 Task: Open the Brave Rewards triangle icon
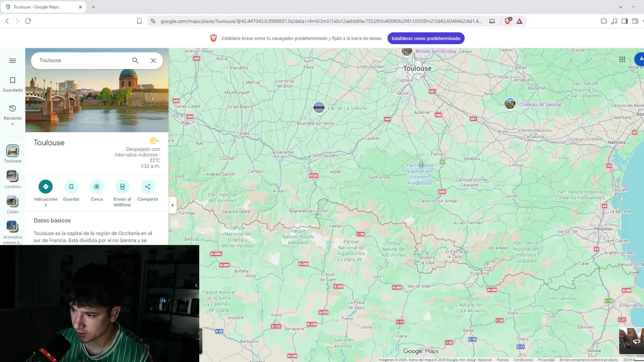click(519, 21)
